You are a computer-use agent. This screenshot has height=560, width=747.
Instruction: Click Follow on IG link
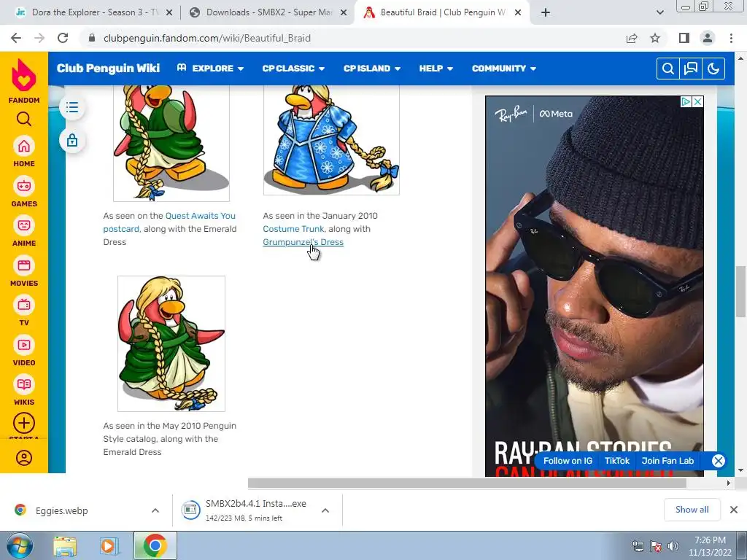[568, 461]
